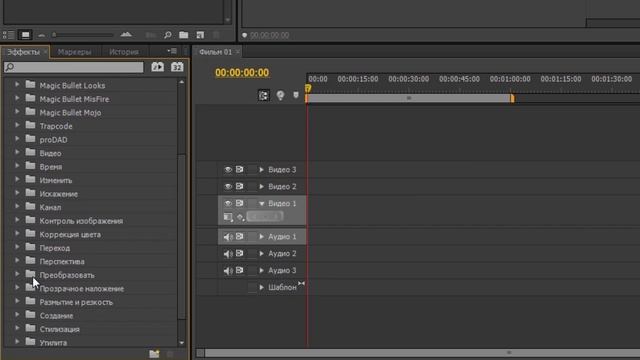Viewport: 640px width, 360px height.
Task: Expand the Коррекция цвета folder
Action: click(x=17, y=233)
